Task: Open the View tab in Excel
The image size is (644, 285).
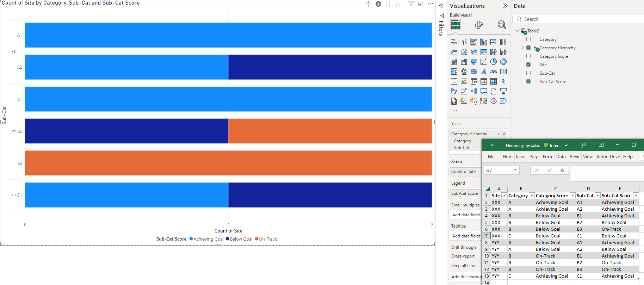Action: pyautogui.click(x=588, y=157)
